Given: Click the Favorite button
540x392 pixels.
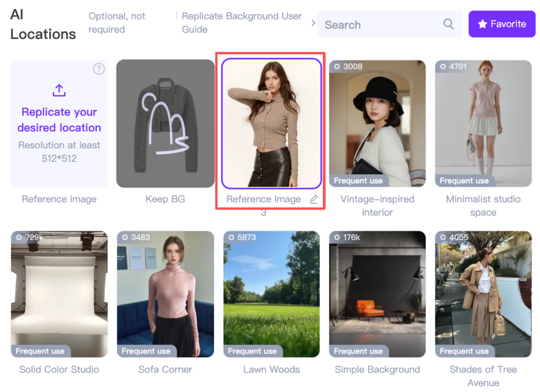Looking at the screenshot, I should 502,24.
